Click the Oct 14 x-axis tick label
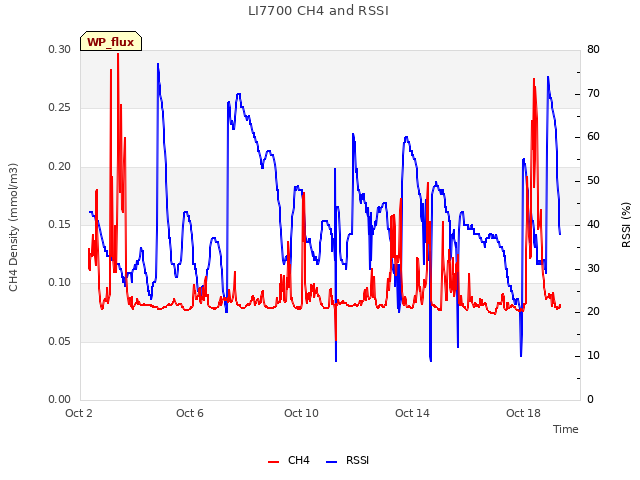The height and width of the screenshot is (480, 640). point(412,413)
